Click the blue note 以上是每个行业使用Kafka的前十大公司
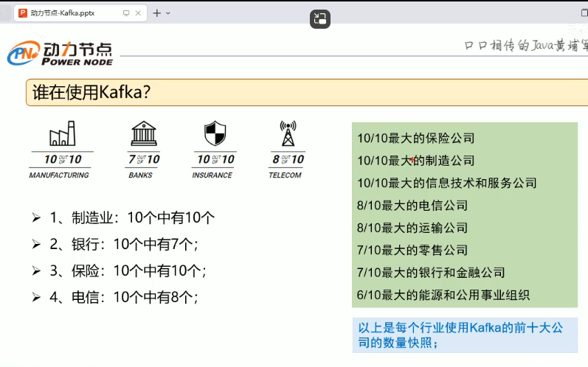 point(465,335)
